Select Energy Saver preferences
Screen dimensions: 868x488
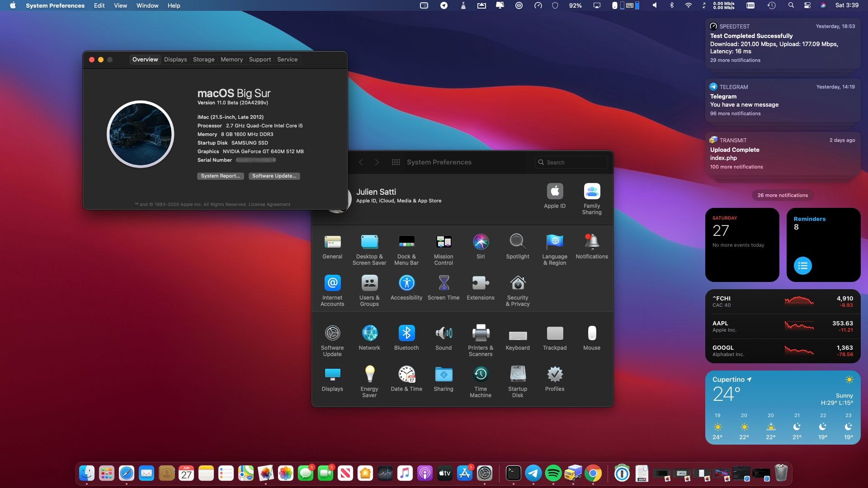point(368,378)
